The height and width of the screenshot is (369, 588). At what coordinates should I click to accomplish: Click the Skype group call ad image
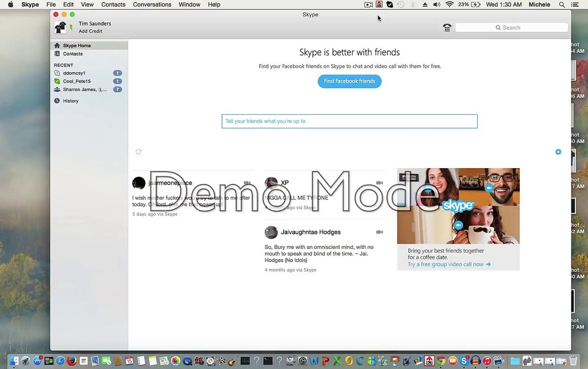(458, 206)
